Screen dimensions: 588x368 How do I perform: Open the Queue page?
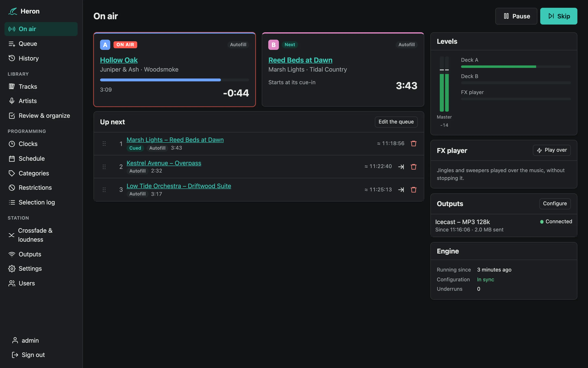(x=41, y=44)
